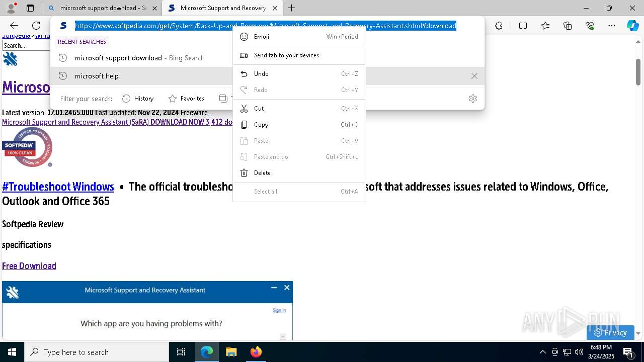Click the 'specifications' text
Image resolution: width=644 pixels, height=362 pixels.
tap(27, 245)
